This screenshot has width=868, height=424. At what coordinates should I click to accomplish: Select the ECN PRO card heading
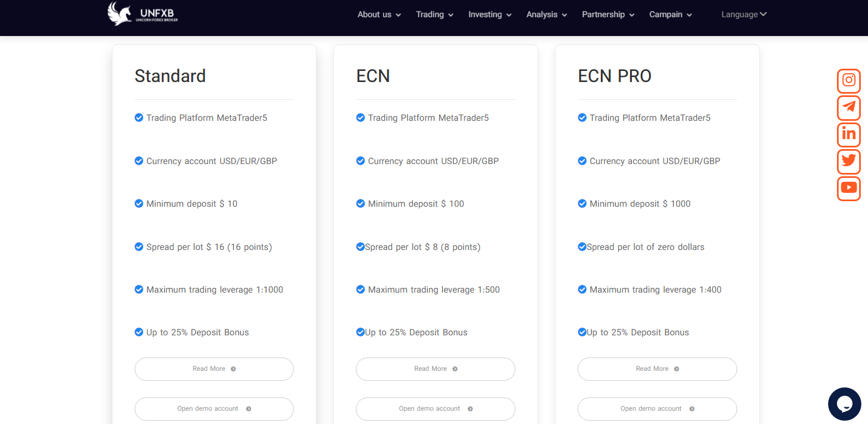click(614, 76)
